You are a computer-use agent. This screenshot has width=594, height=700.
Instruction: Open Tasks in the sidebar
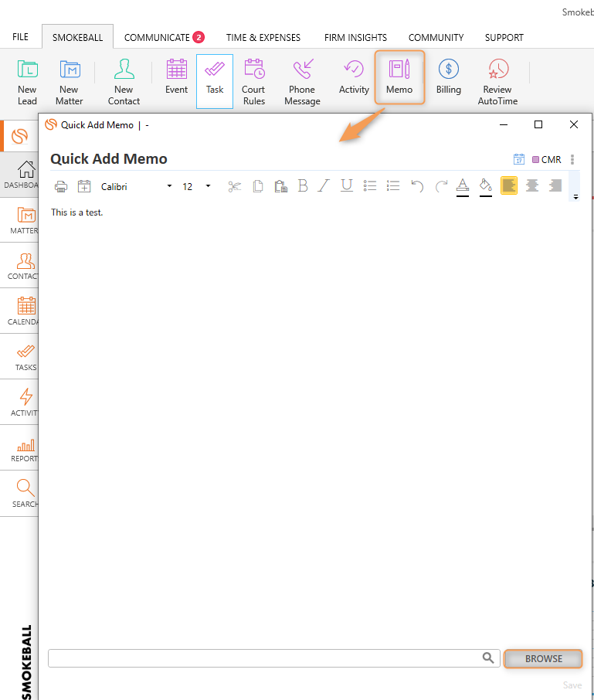pos(20,357)
